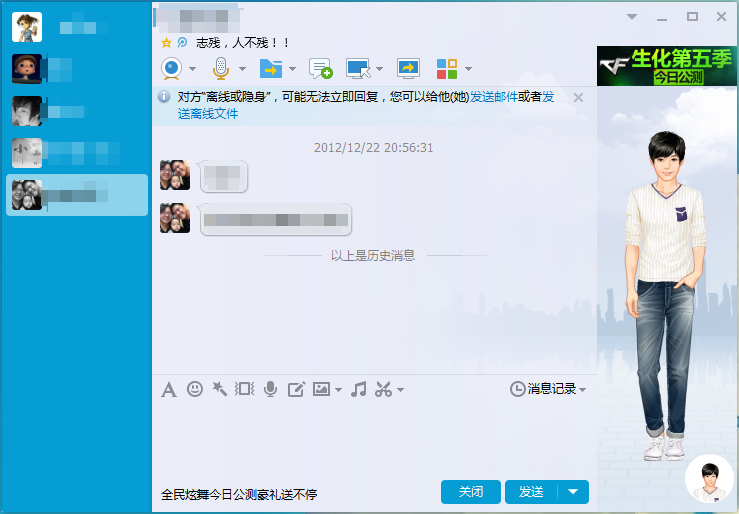Create a discussion group chat icon
The image size is (739, 514).
click(321, 68)
